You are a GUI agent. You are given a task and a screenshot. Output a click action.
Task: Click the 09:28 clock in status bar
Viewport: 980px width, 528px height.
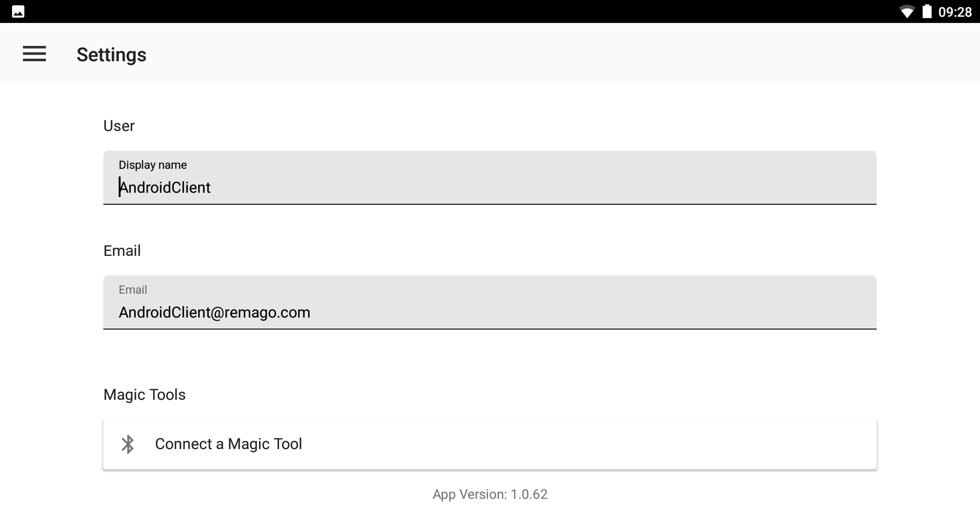tap(955, 12)
